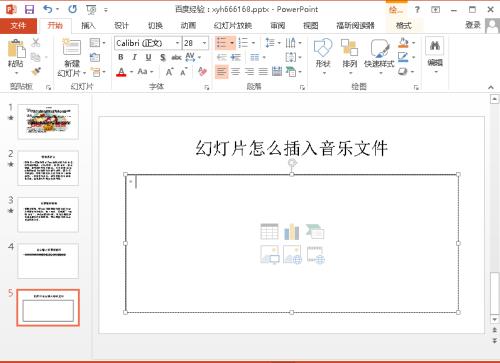Center align the text
The width and height of the screenshot is (500, 363).
pyautogui.click(x=236, y=71)
